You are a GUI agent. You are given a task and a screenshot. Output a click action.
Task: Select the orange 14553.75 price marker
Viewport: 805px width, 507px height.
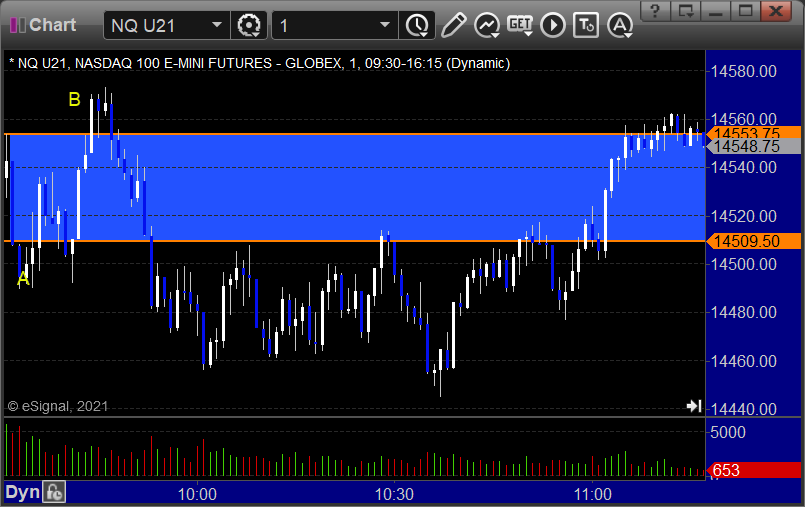point(754,133)
